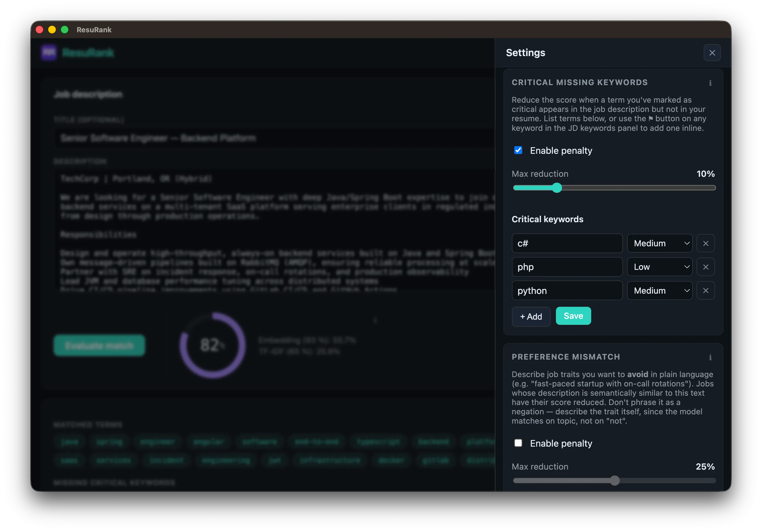Click the 'Critical keywords' subheading
This screenshot has width=762, height=532.
pos(547,219)
